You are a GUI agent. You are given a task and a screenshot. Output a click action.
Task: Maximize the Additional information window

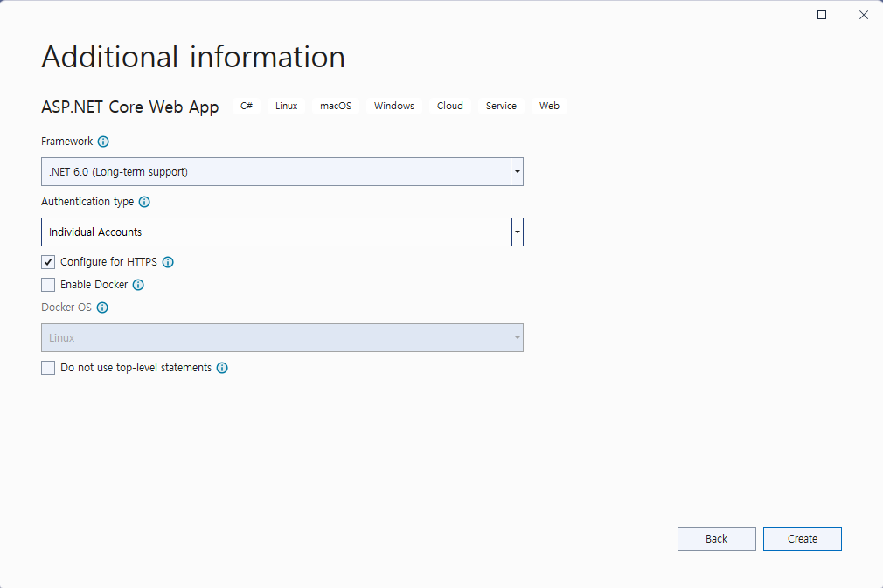tap(822, 15)
